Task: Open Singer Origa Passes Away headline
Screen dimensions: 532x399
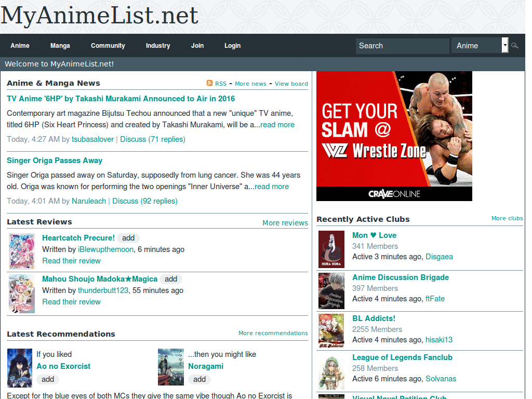Action: (55, 161)
